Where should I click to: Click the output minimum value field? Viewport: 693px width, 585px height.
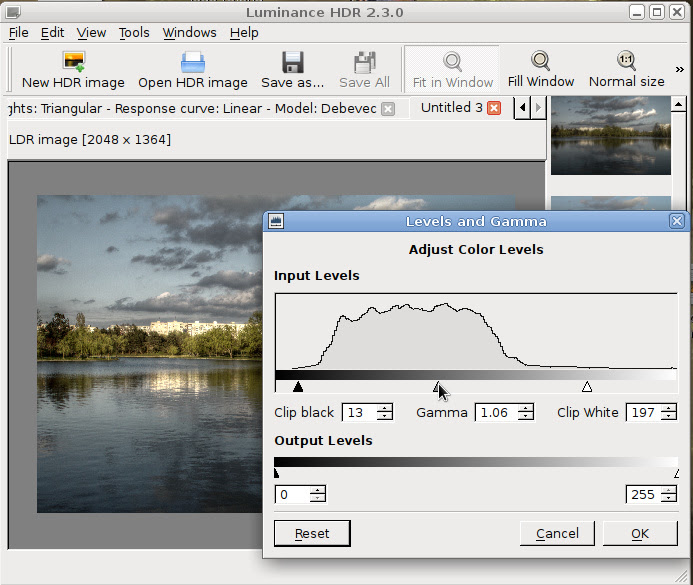[x=292, y=494]
